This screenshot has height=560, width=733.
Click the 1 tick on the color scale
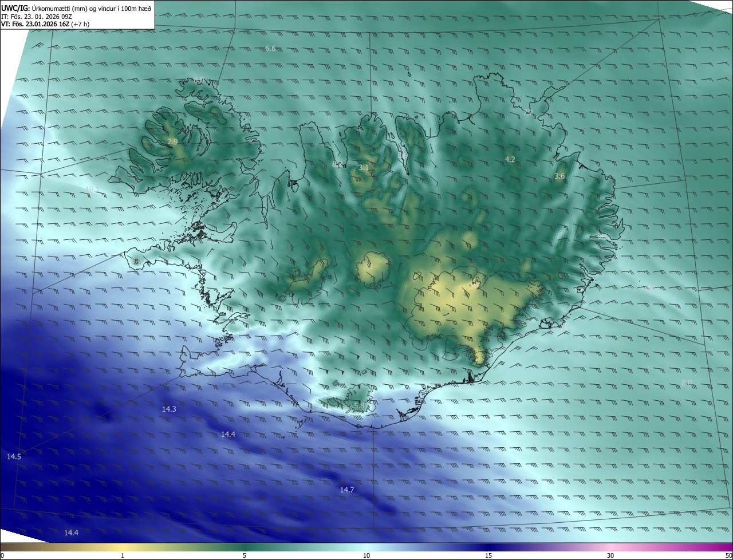123,556
